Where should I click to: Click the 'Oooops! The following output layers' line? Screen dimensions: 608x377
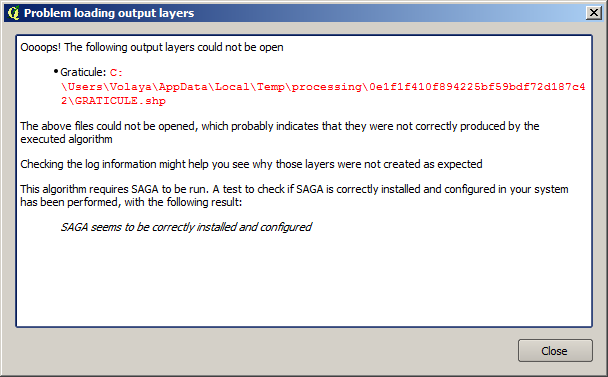point(152,47)
